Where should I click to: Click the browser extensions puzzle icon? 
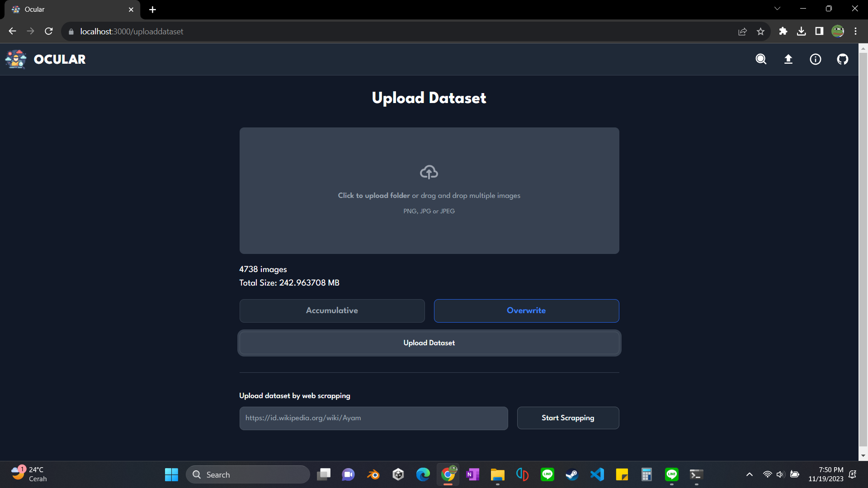pos(783,31)
